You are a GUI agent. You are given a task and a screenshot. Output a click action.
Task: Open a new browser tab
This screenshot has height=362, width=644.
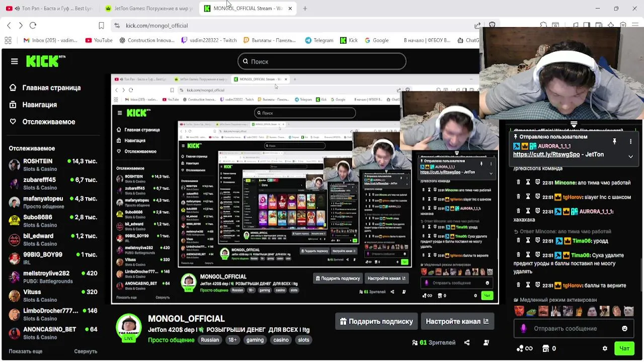(305, 9)
